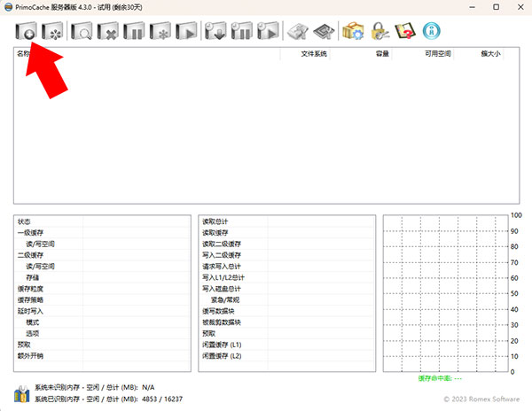Click the create new cache task icon
Image resolution: width=532 pixels, height=411 pixels.
point(26,31)
